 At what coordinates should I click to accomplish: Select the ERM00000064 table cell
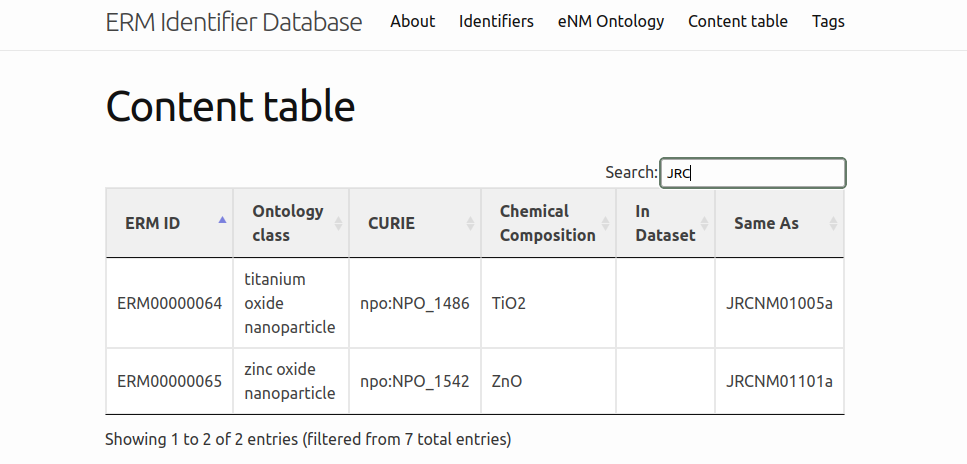pyautogui.click(x=169, y=303)
